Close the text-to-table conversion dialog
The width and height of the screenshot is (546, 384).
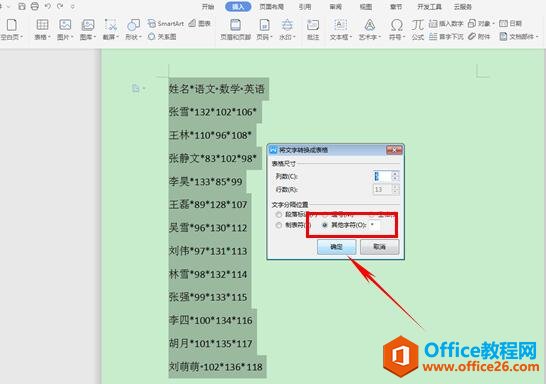(394, 150)
